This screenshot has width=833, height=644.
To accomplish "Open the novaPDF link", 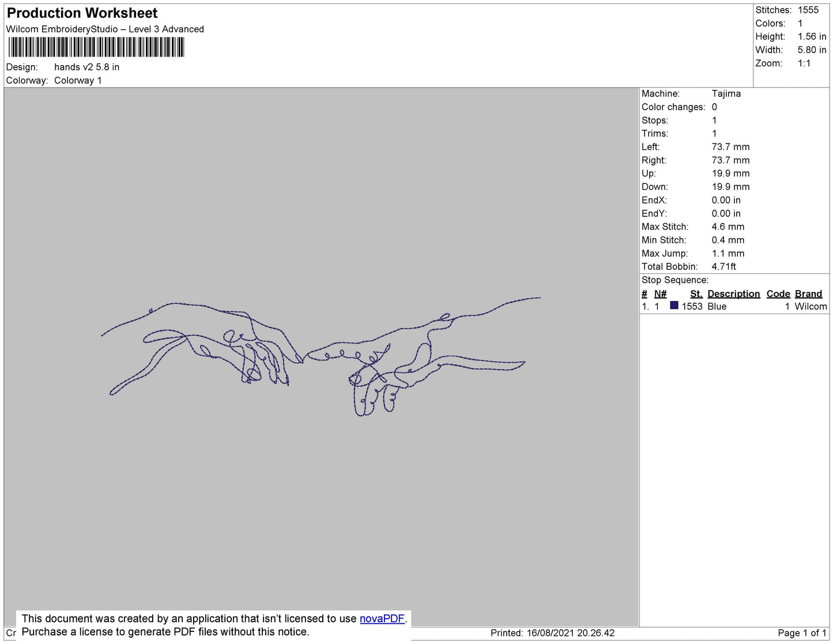I will (382, 619).
